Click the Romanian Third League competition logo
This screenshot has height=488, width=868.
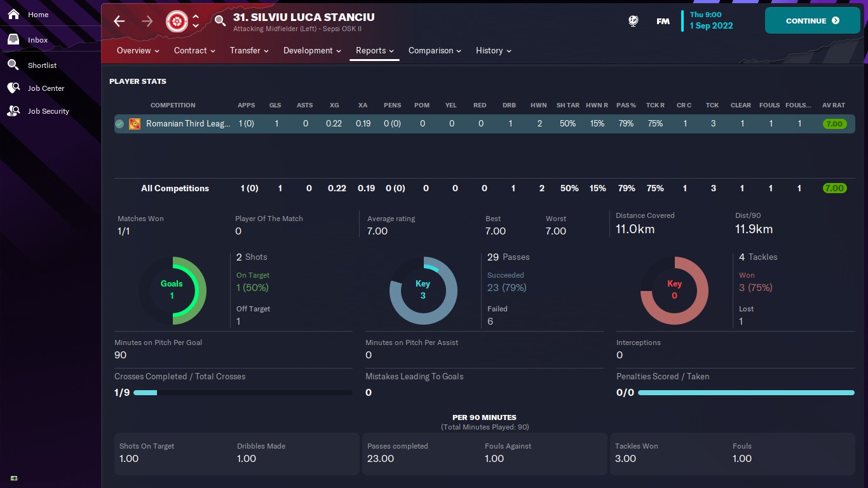coord(135,124)
